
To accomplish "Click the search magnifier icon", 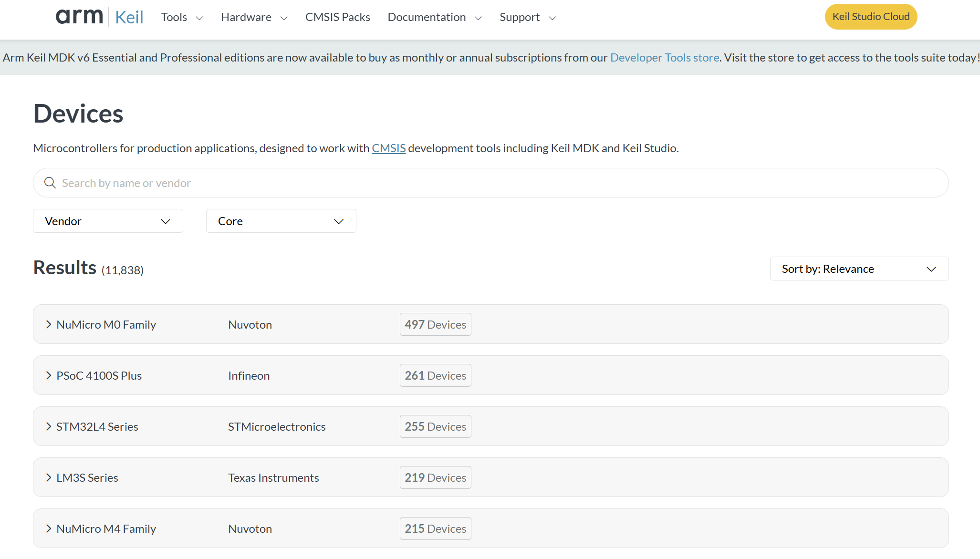I will [50, 183].
